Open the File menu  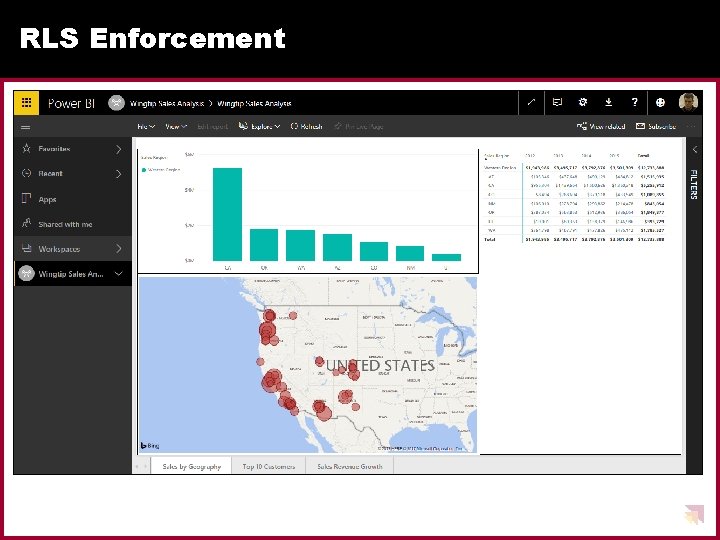point(146,126)
